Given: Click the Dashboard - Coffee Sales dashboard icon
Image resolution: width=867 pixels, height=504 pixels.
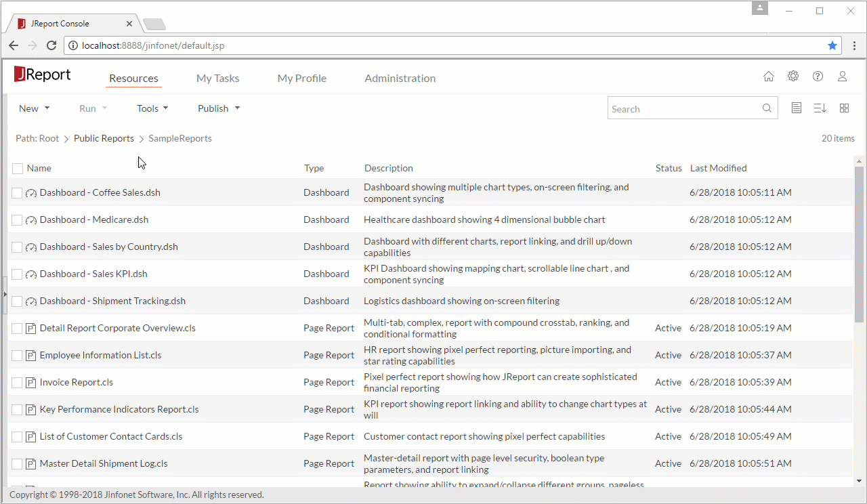Looking at the screenshot, I should click(x=30, y=193).
